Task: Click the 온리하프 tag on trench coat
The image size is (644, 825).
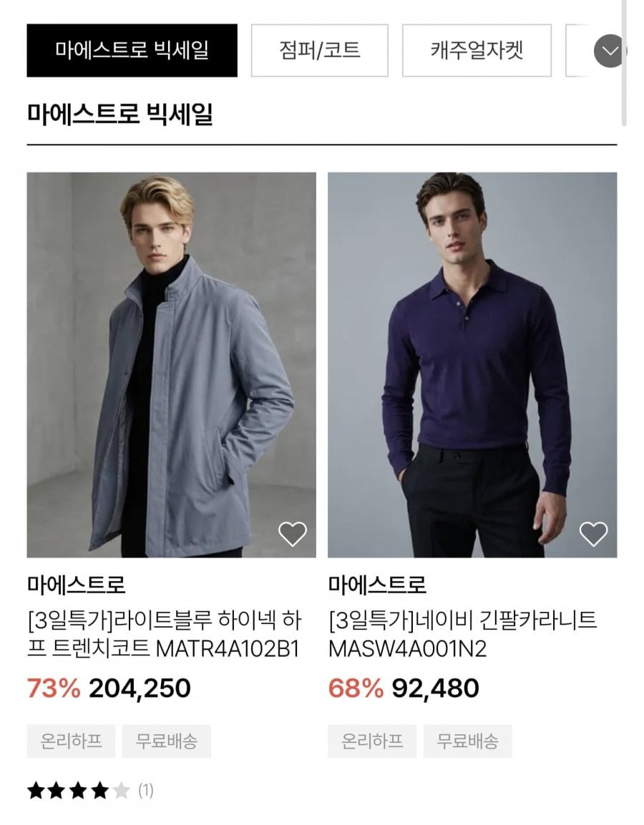Action: (x=71, y=741)
